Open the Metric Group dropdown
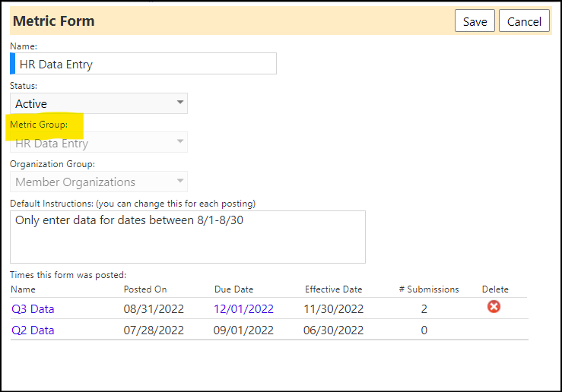 pyautogui.click(x=99, y=143)
